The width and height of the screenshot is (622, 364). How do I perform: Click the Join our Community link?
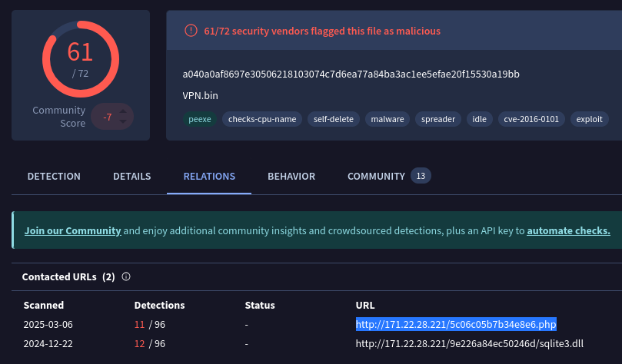(x=72, y=230)
